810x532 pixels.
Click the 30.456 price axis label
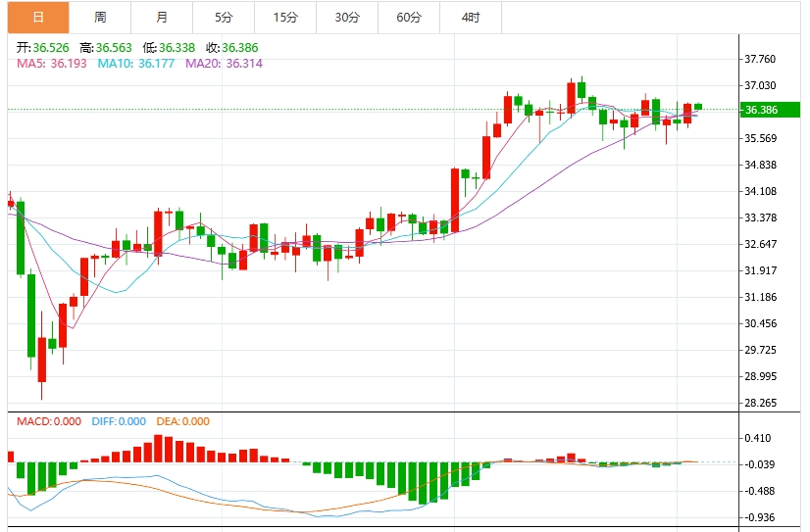760,323
